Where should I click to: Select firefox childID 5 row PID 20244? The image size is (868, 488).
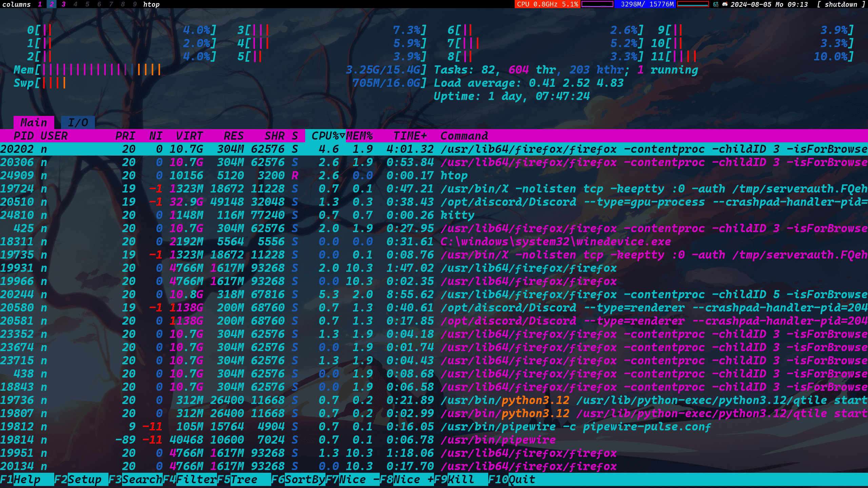coord(434,294)
